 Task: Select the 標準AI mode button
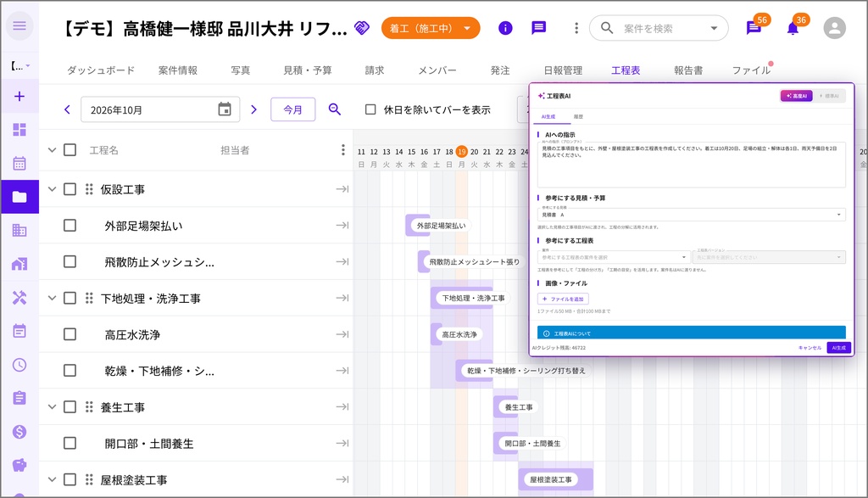pos(829,96)
